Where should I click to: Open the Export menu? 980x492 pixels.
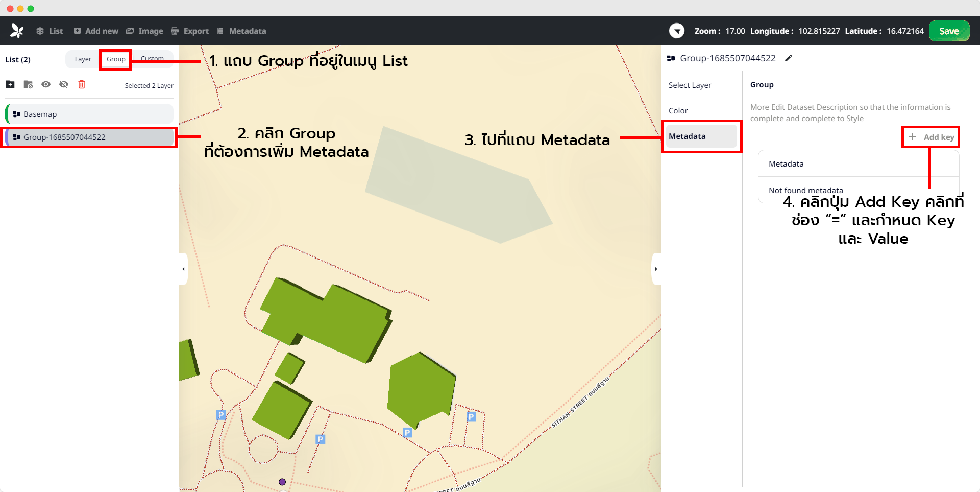click(190, 31)
